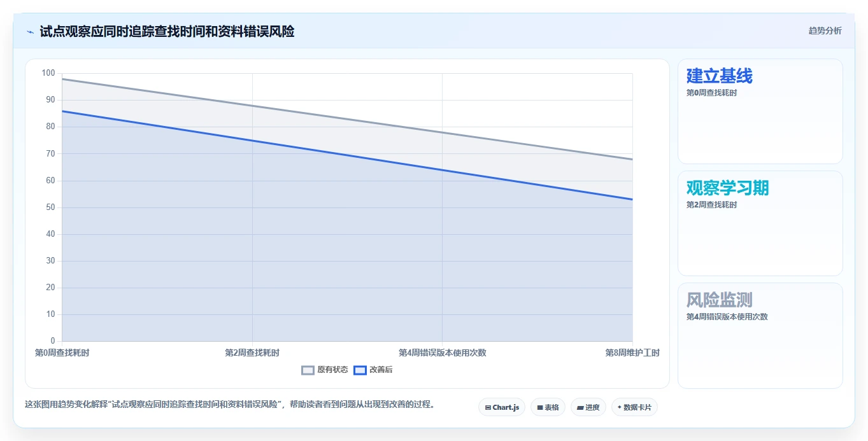Toggle the 原有状态 legend entry

325,370
